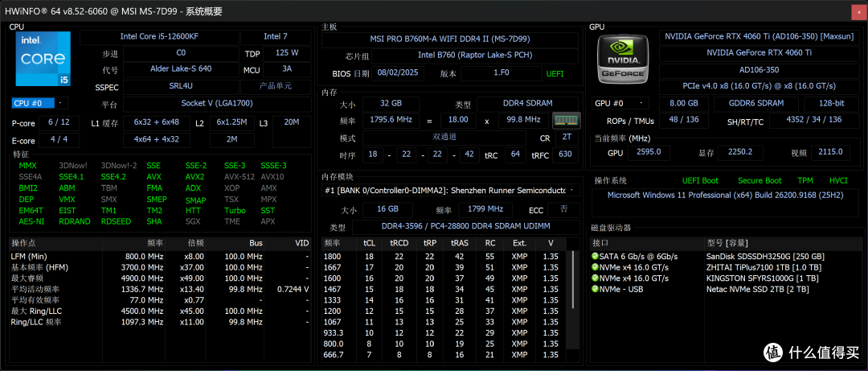Select the SanDisk SDSSDH3250G [250 GB] drive
This screenshot has height=371, width=868.
click(765, 256)
